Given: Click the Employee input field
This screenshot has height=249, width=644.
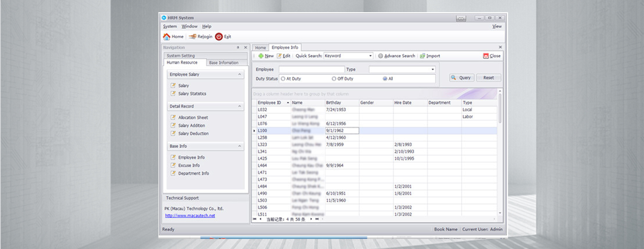Looking at the screenshot, I should click(x=311, y=69).
